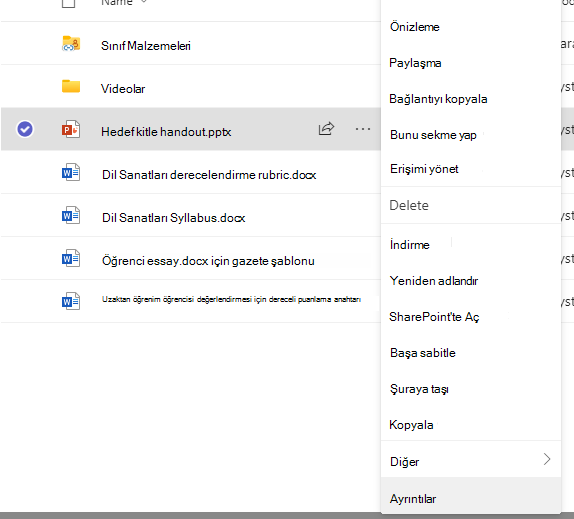The width and height of the screenshot is (574, 519).
Task: Open the three-dots menu for Hedef kitle handout
Action: click(x=362, y=129)
